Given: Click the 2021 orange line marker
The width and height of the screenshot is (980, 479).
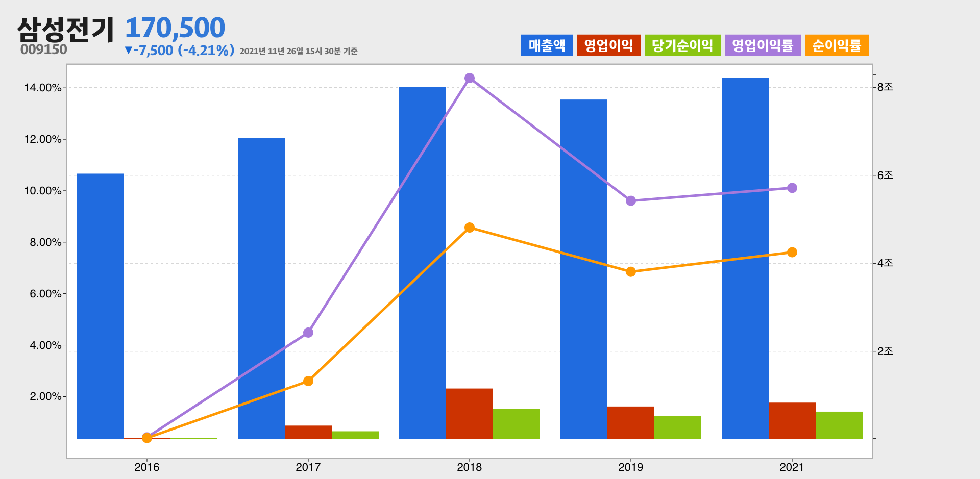Looking at the screenshot, I should [x=792, y=253].
